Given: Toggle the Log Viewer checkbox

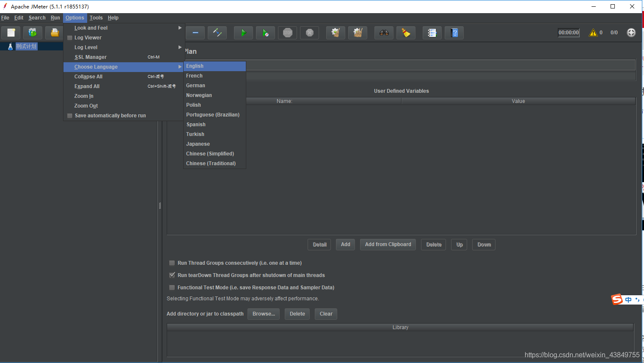Looking at the screenshot, I should pyautogui.click(x=70, y=38).
